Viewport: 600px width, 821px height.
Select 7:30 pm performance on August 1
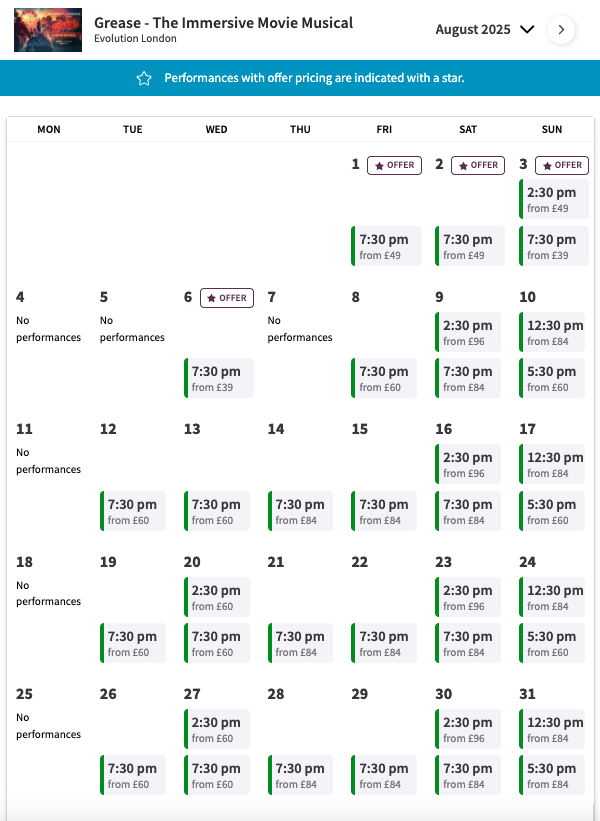(x=386, y=246)
